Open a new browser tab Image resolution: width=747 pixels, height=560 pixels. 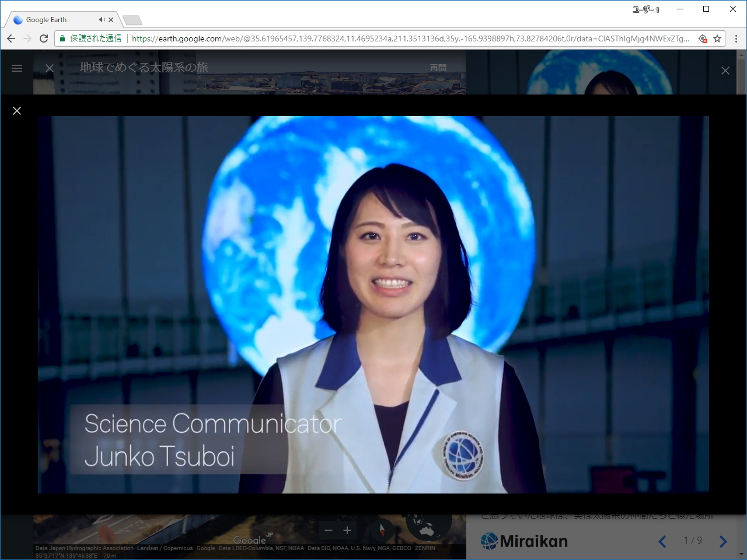[132, 20]
